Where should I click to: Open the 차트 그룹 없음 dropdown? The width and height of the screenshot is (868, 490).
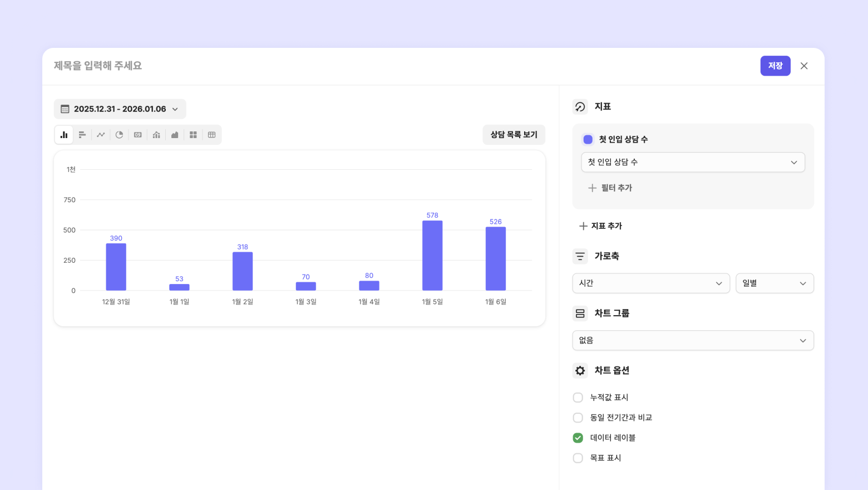tap(693, 341)
